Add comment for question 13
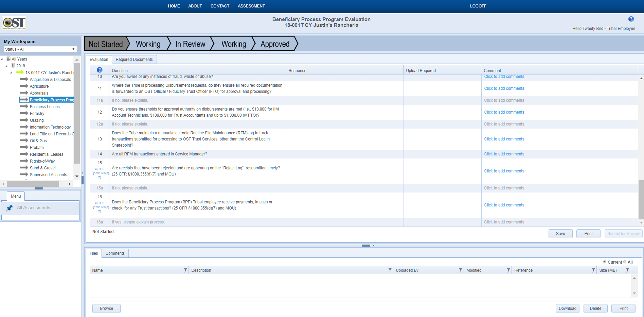 pos(504,139)
